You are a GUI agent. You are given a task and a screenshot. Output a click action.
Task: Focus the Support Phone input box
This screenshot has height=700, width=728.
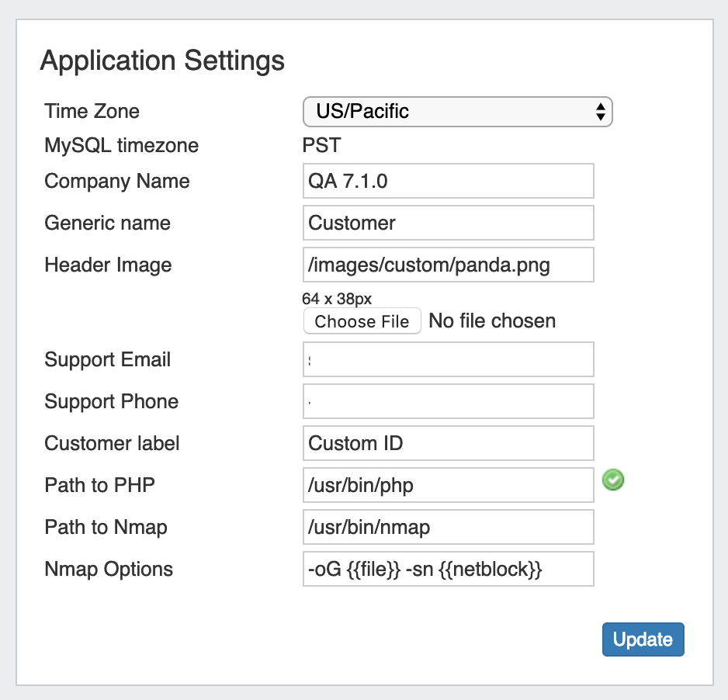tap(448, 401)
